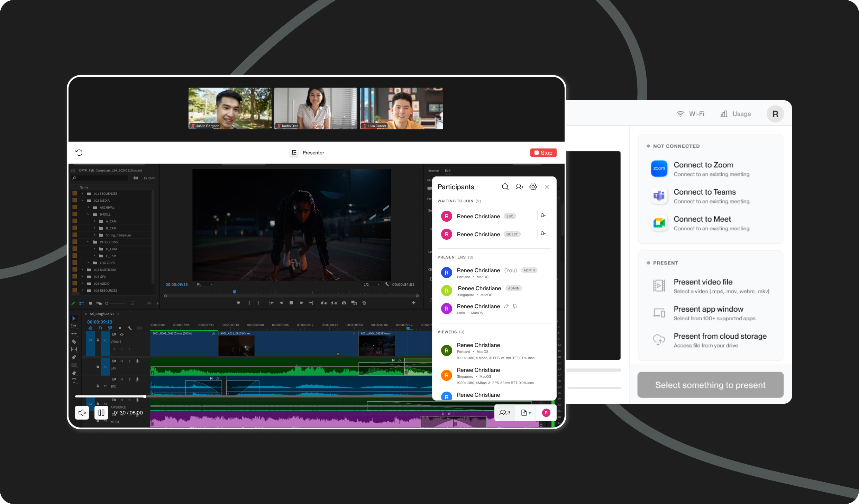The image size is (859, 504).
Task: Toggle the participants count button showing 3
Action: (x=505, y=413)
